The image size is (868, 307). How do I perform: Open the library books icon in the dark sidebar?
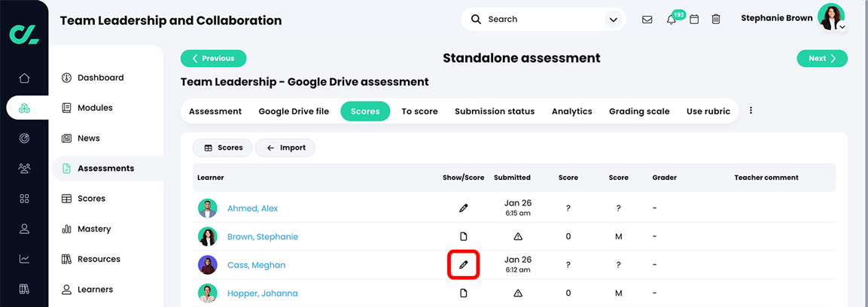point(24,289)
